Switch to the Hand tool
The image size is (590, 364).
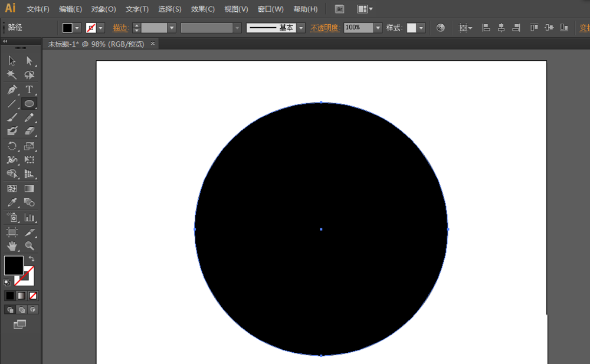click(x=12, y=246)
